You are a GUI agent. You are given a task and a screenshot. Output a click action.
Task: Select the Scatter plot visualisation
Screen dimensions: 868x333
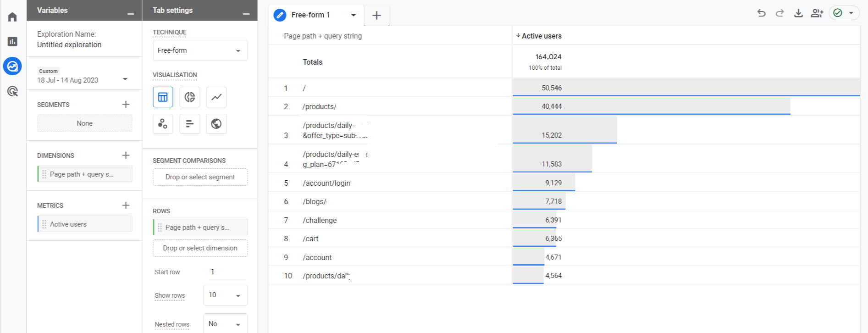[x=163, y=124]
